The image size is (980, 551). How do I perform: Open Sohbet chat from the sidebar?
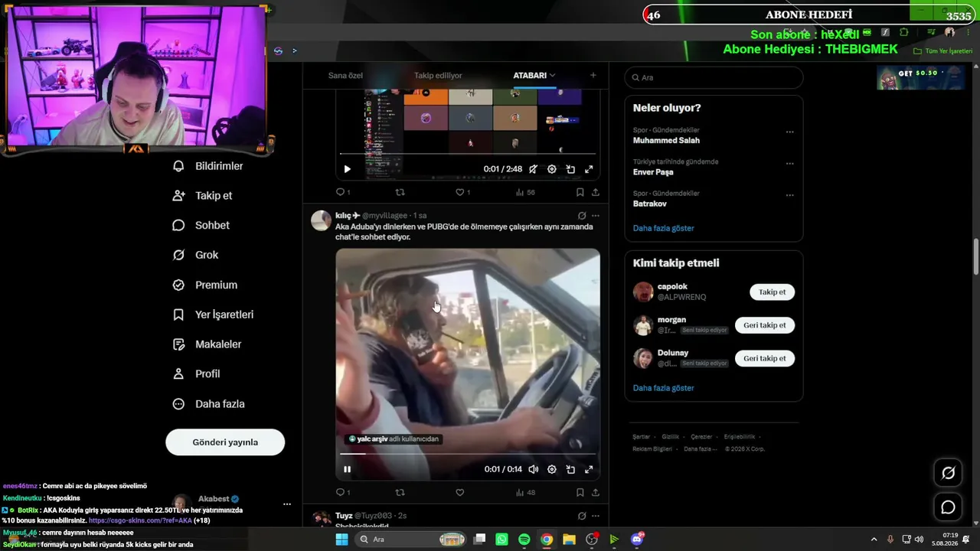pyautogui.click(x=201, y=226)
